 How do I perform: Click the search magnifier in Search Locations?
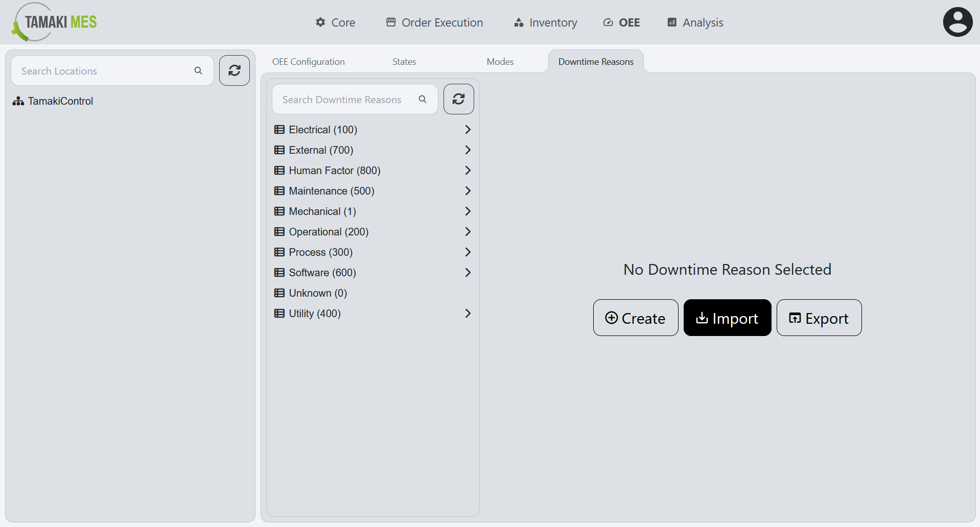[x=198, y=70]
